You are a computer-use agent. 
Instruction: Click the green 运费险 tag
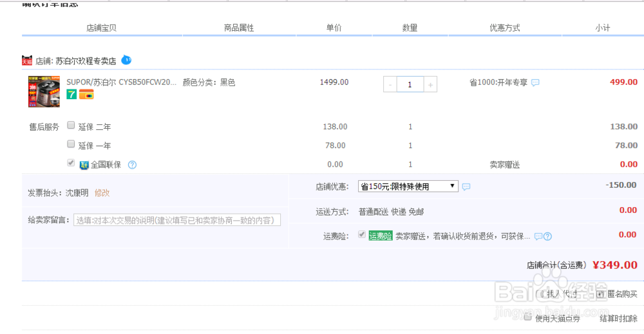(x=381, y=236)
